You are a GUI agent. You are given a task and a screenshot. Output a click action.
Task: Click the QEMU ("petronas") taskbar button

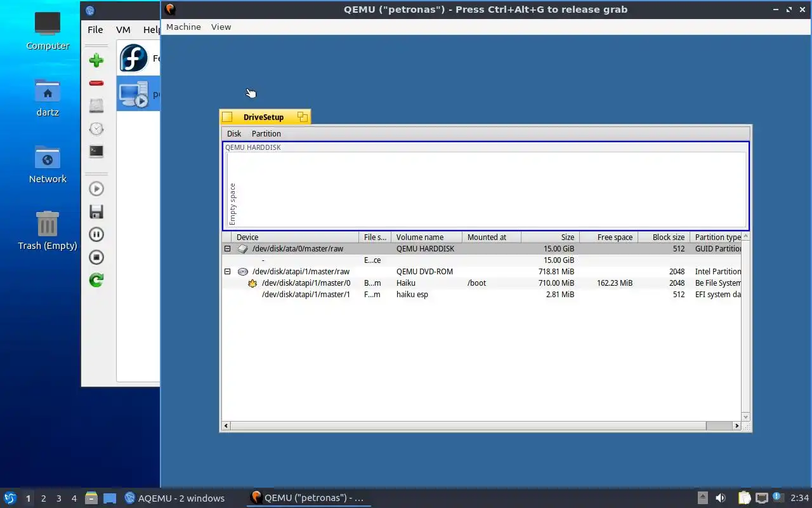pos(308,498)
